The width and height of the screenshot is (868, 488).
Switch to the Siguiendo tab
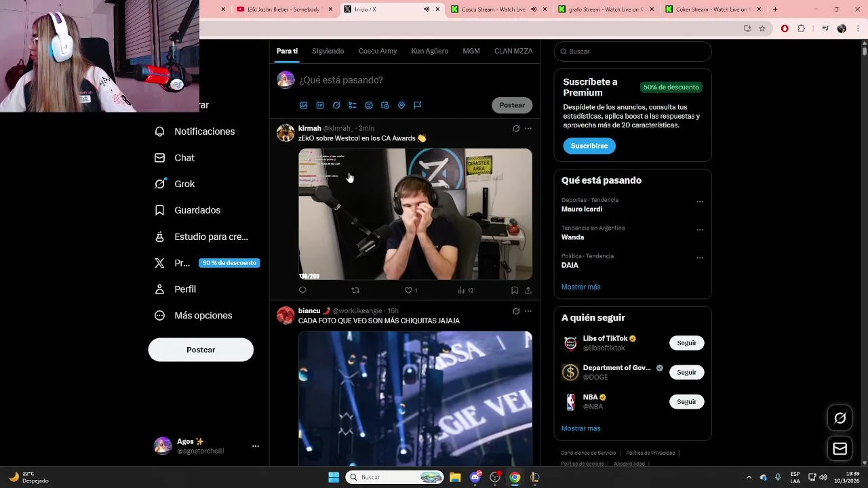coord(328,51)
